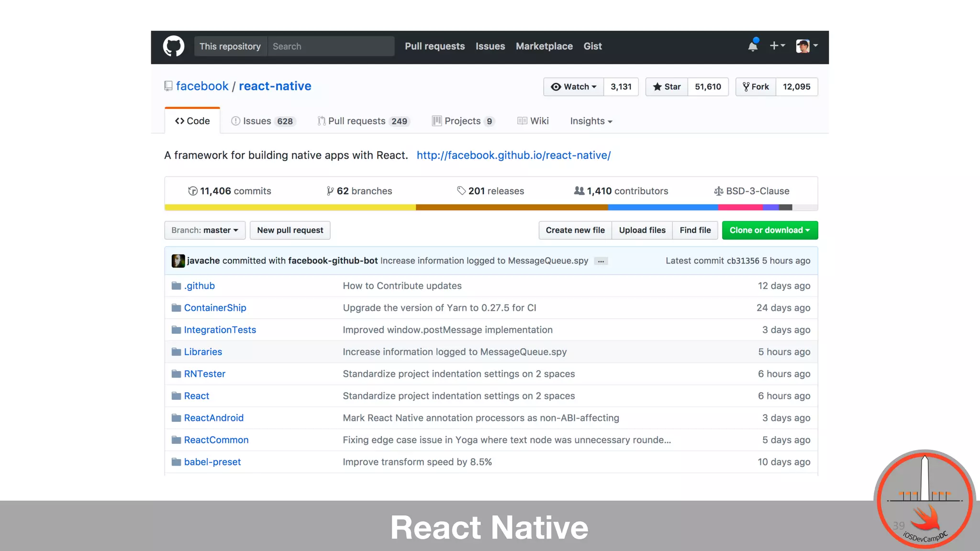980x551 pixels.
Task: Click the ReactAndroid folder icon
Action: pyautogui.click(x=176, y=418)
